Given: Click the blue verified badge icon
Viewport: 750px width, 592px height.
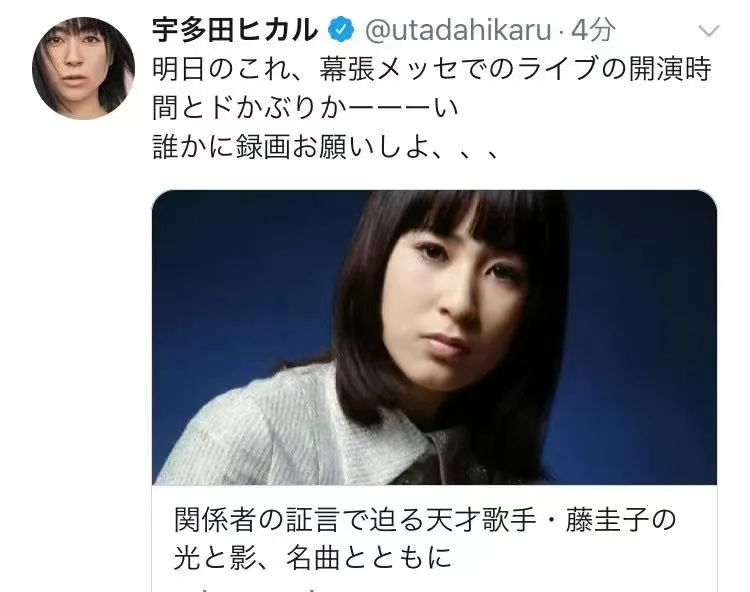Looking at the screenshot, I should pos(341,30).
